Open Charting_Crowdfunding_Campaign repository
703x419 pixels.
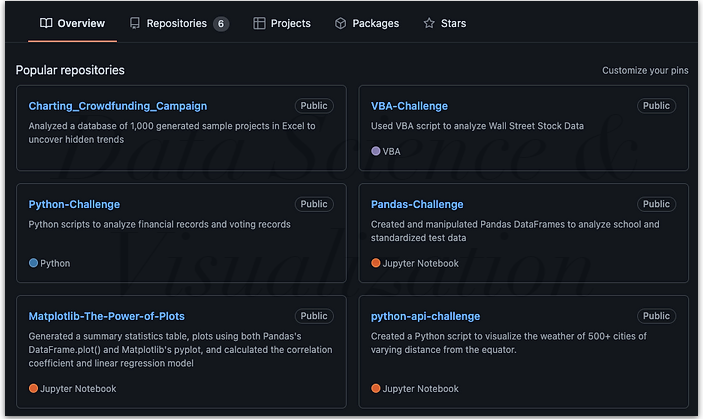pyautogui.click(x=118, y=106)
